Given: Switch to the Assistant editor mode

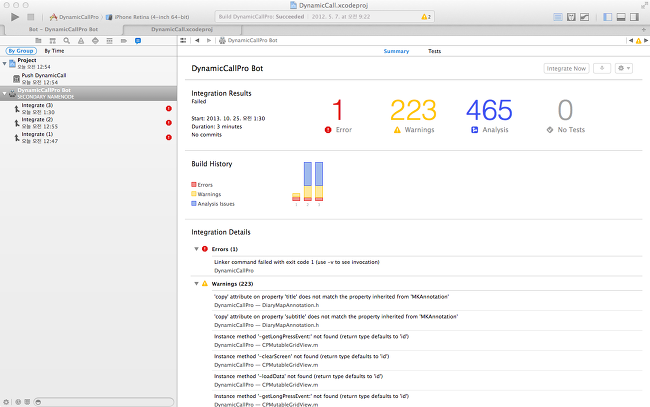Looking at the screenshot, I should point(571,17).
